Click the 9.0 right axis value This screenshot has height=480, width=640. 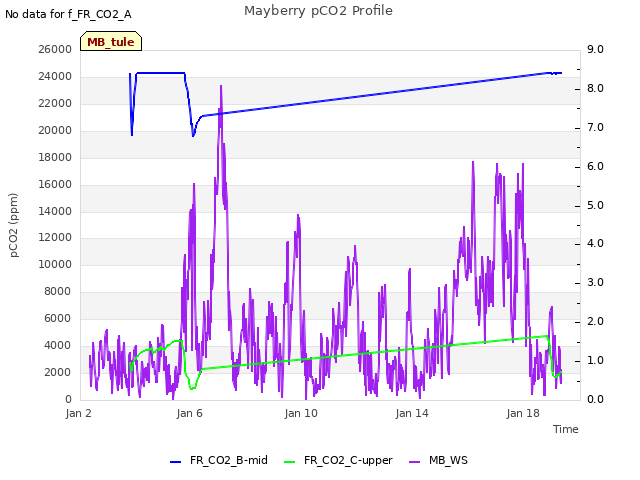pos(595,49)
